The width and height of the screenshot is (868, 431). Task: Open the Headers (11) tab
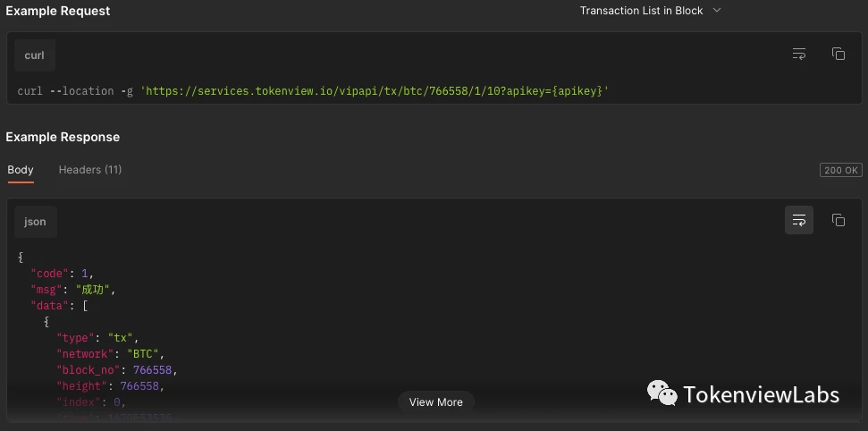coord(90,170)
